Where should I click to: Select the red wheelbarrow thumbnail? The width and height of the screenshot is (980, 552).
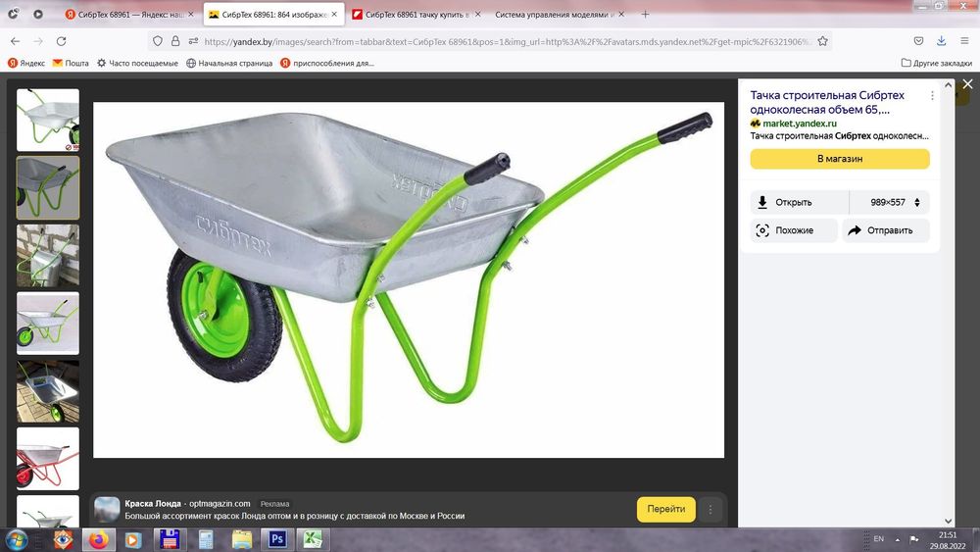click(47, 458)
